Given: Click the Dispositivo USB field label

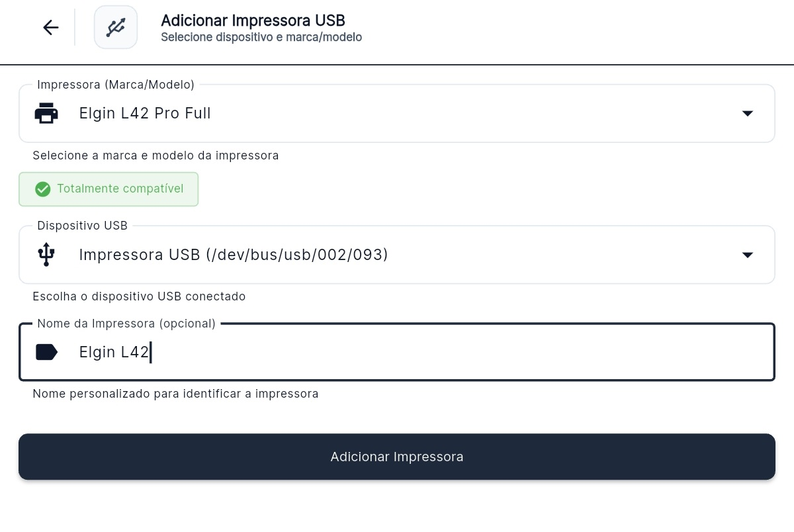Looking at the screenshot, I should [x=83, y=226].
